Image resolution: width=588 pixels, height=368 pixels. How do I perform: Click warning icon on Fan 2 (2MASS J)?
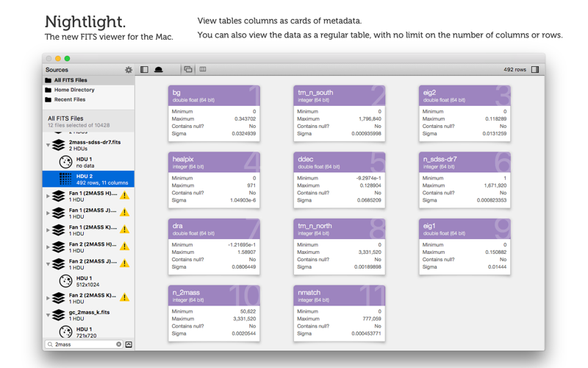[124, 263]
